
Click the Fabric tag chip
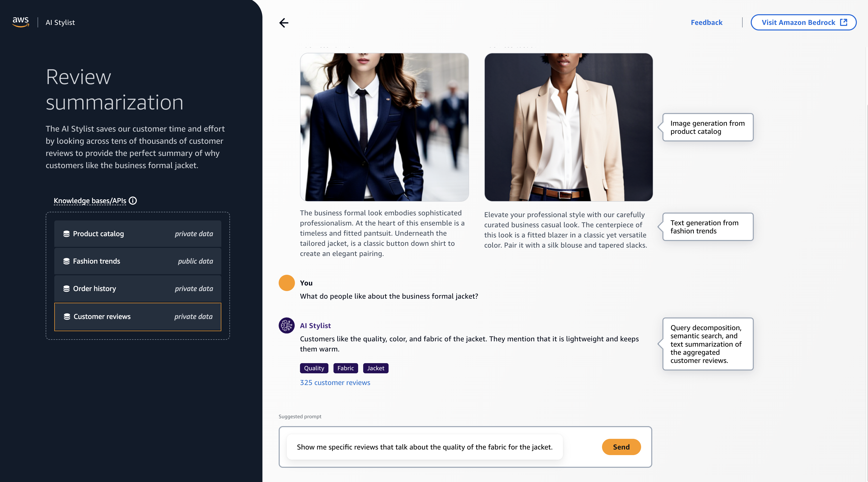point(345,368)
